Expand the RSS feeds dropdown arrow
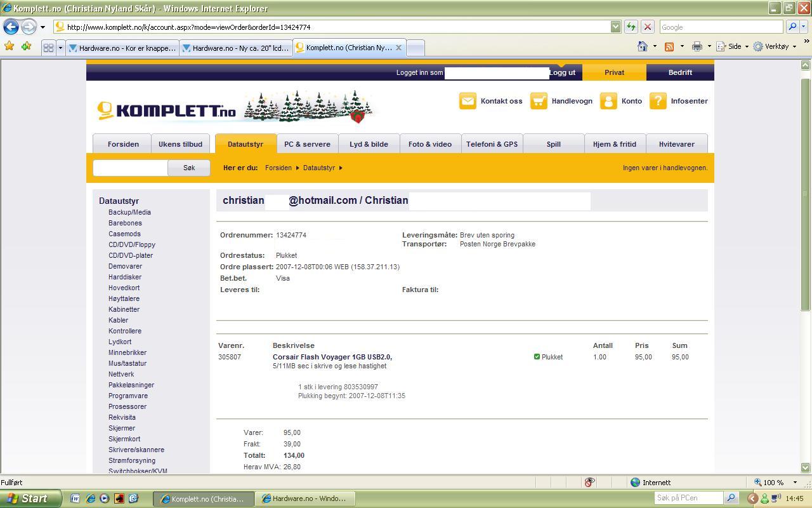The image size is (812, 508). (682, 46)
